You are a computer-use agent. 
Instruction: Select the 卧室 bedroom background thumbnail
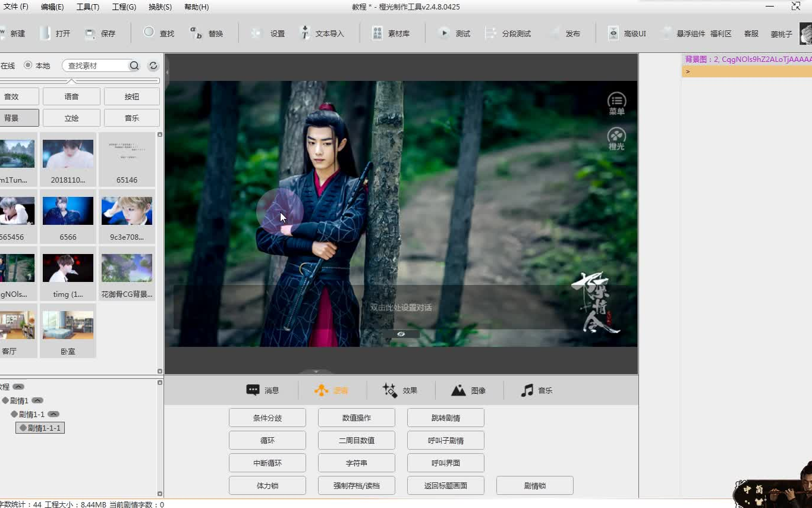tap(68, 331)
